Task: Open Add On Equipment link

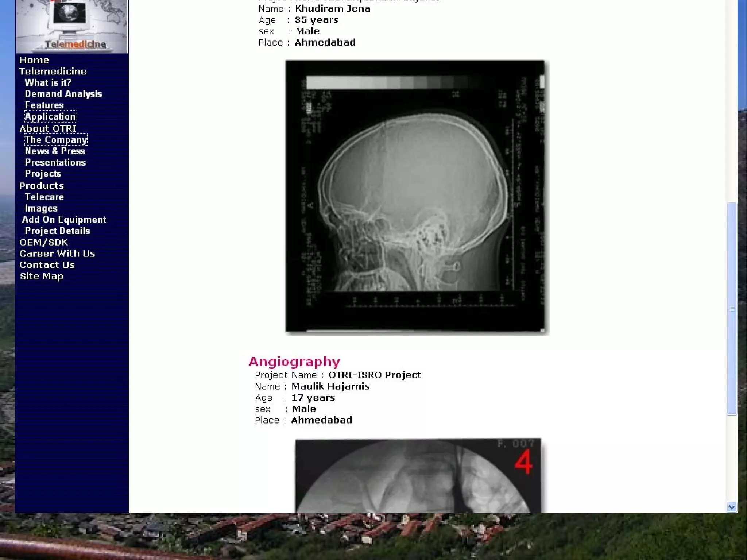Action: point(64,220)
